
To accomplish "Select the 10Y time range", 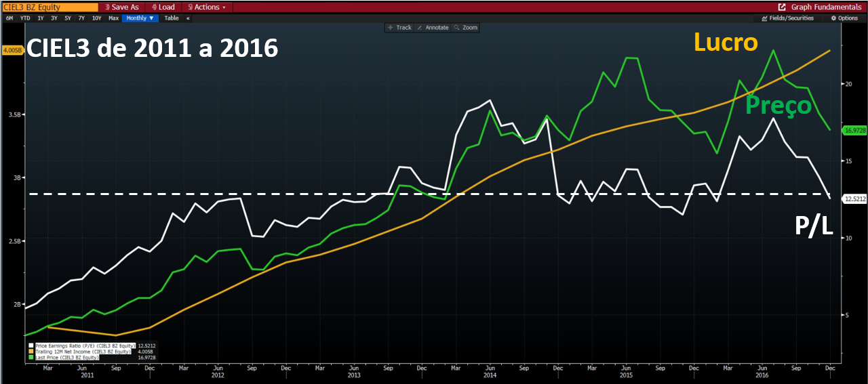I will pyautogui.click(x=96, y=18).
